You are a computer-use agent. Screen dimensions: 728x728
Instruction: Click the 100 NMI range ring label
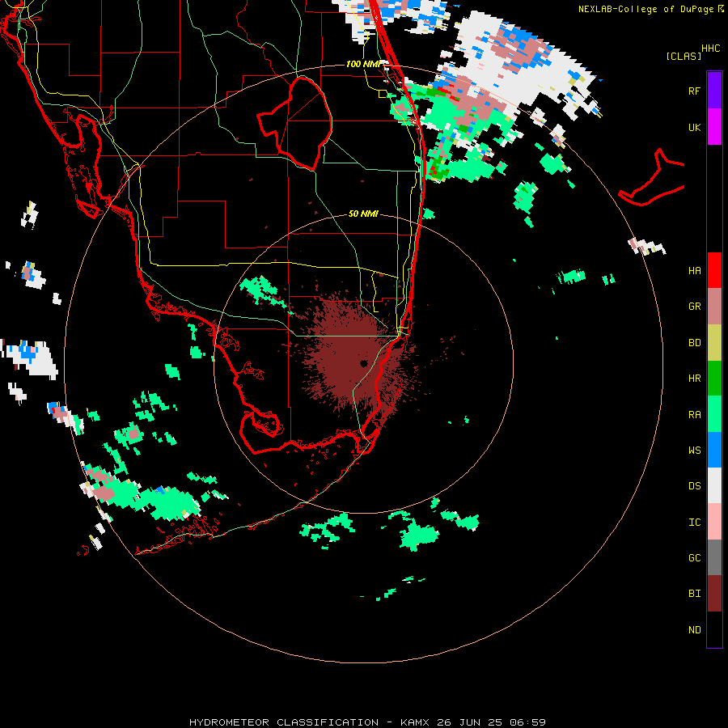363,64
